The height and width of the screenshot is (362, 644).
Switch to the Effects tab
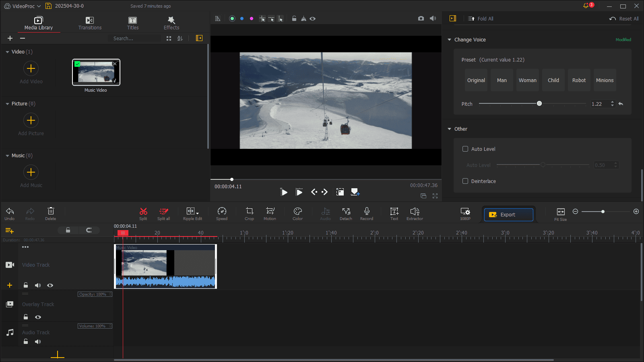171,23
